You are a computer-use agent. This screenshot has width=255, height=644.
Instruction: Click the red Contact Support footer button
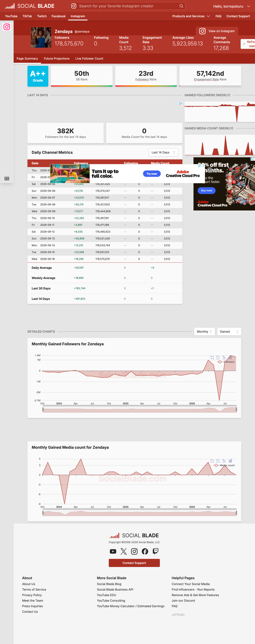coord(134,563)
